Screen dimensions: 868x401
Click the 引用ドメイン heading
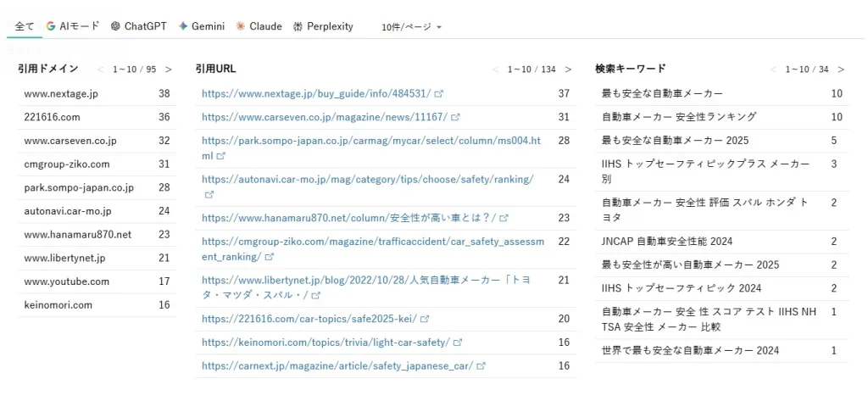pos(47,69)
